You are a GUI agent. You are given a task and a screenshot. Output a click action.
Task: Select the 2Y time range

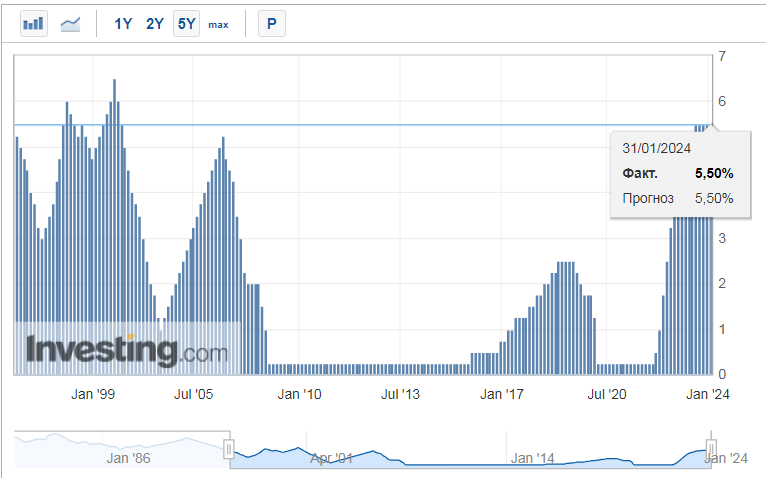tap(154, 23)
